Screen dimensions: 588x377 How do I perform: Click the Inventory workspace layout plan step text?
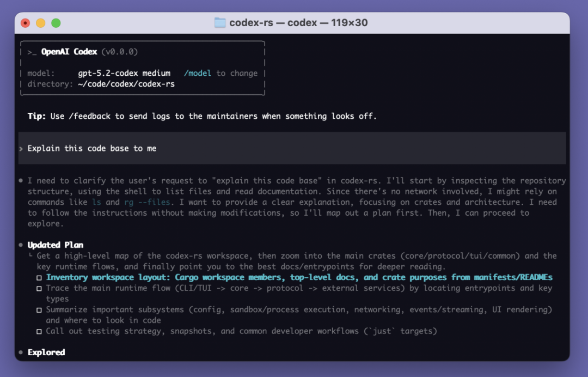pyautogui.click(x=299, y=277)
